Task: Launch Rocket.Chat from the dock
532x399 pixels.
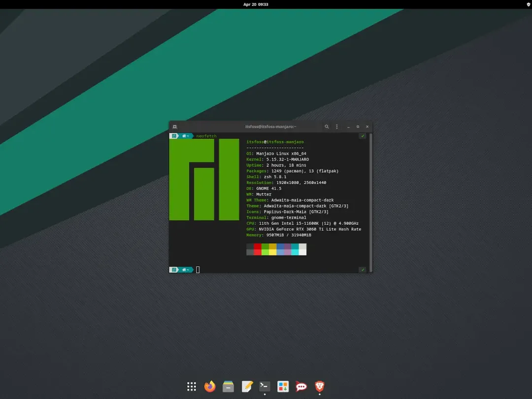Action: (301, 387)
